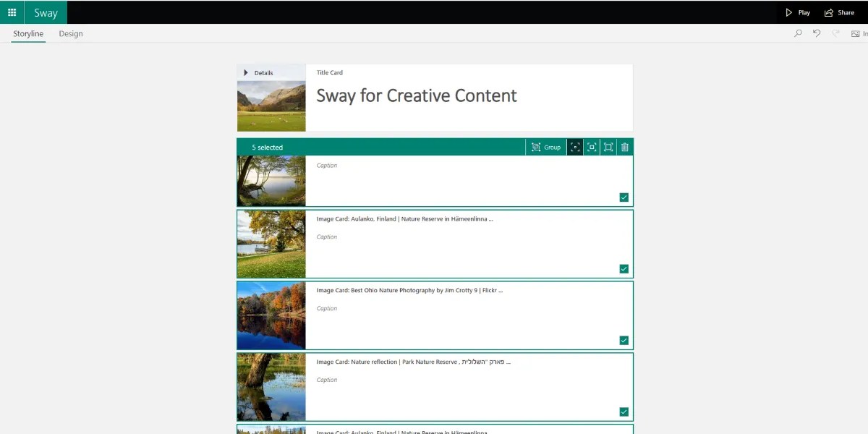
Task: Delete the selected cards using the trash icon
Action: pyautogui.click(x=625, y=147)
